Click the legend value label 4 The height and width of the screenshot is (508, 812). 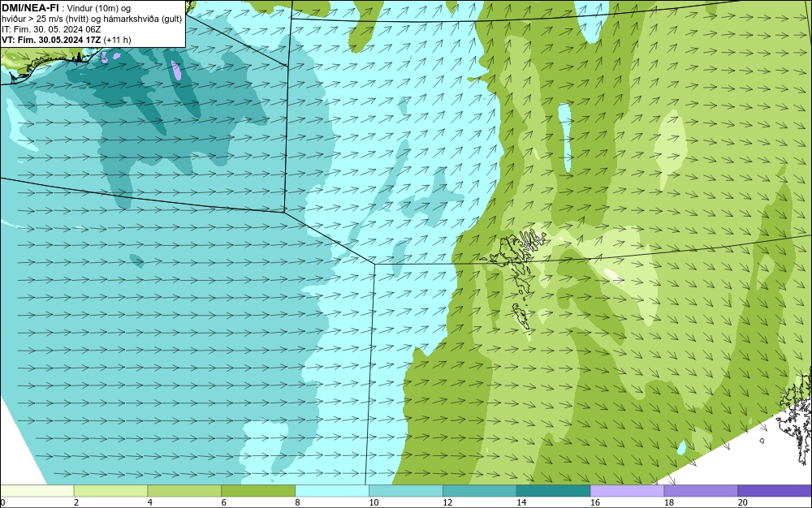click(x=149, y=502)
